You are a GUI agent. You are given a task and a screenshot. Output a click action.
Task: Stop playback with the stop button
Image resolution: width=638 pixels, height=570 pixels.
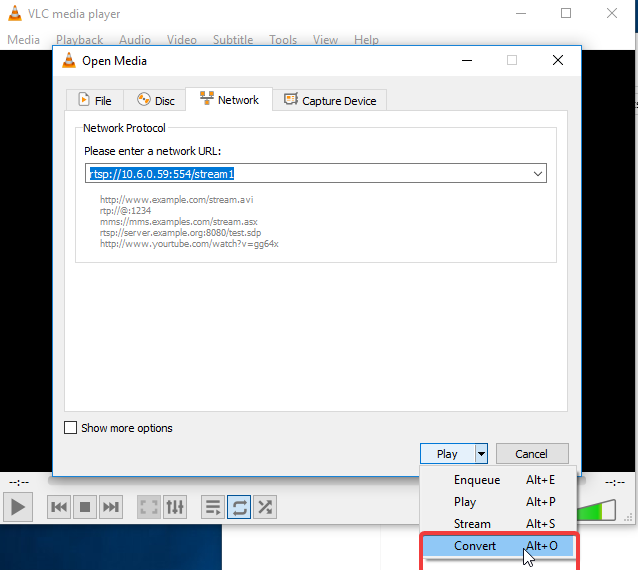85,507
